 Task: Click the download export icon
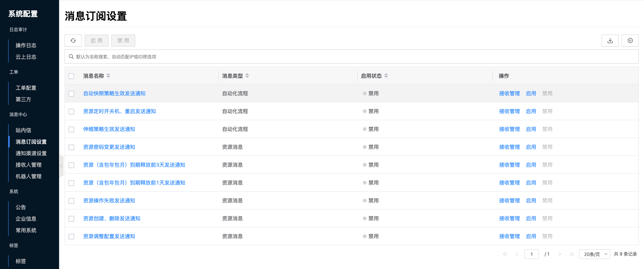click(x=610, y=41)
